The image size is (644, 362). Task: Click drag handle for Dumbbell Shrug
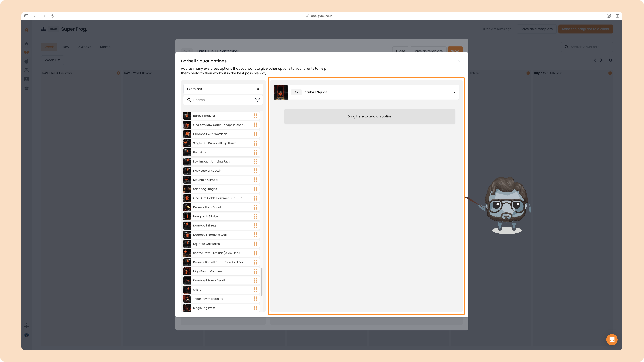[255, 225]
